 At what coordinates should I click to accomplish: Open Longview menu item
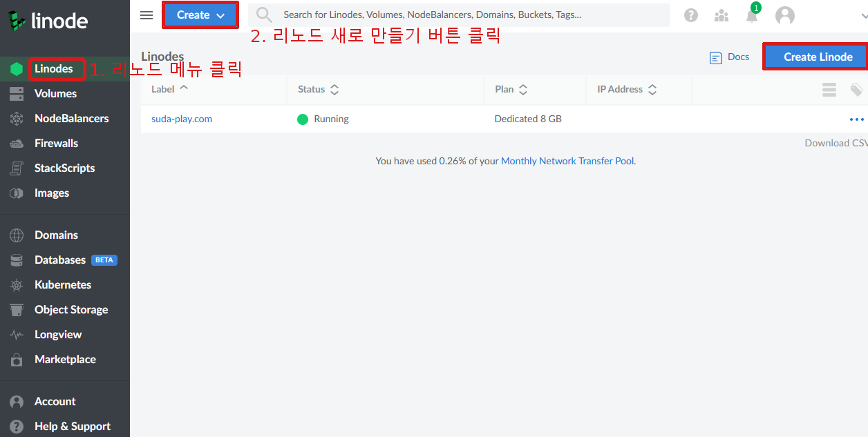[x=58, y=335]
